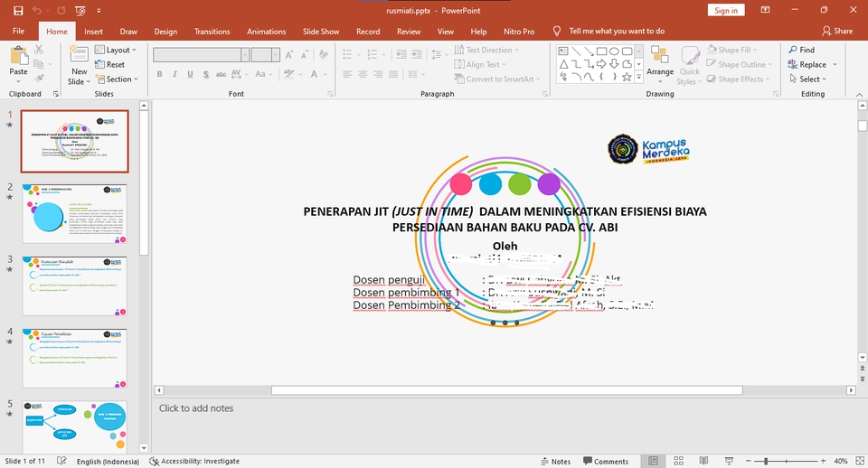
Task: Click the Decrease Font Size icon
Action: point(305,55)
